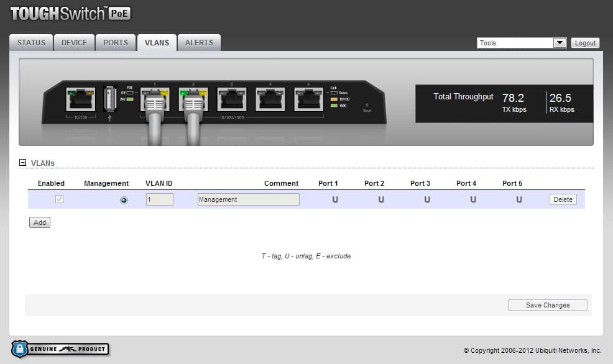
Task: Toggle Port 1 untag state for VLAN 1
Action: pos(335,199)
